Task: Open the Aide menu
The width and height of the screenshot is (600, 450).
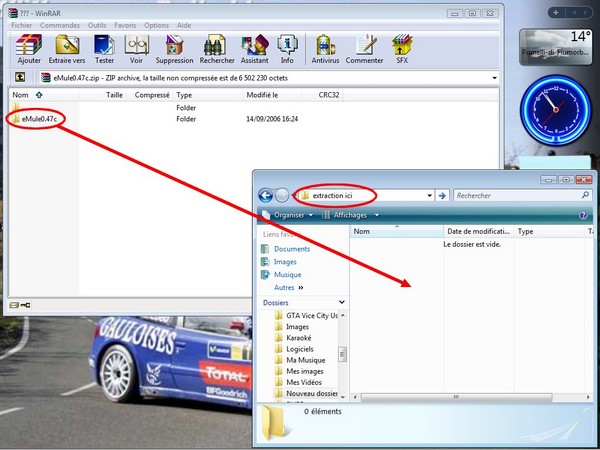Action: pyautogui.click(x=184, y=25)
